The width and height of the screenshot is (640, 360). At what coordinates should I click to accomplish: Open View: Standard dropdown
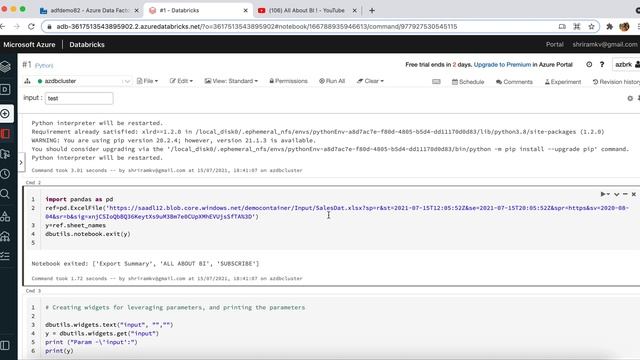pyautogui.click(x=231, y=81)
